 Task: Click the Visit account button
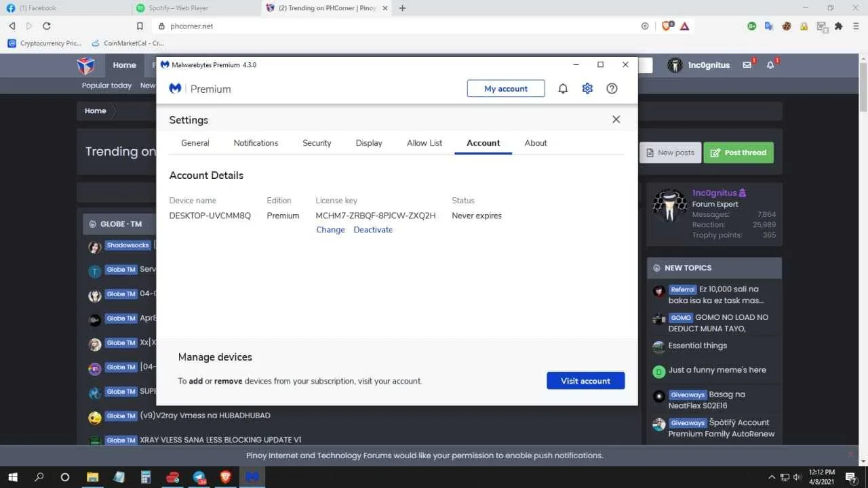point(586,381)
